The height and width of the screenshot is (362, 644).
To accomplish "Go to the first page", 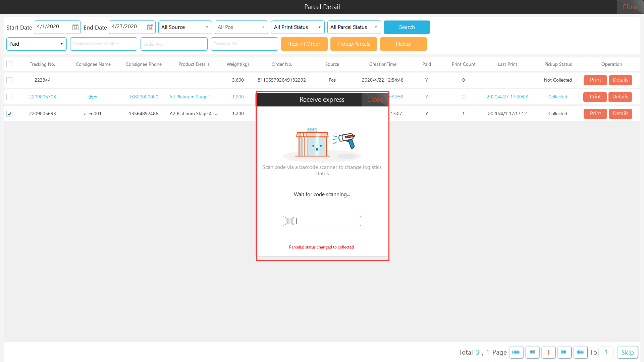I will [516, 352].
